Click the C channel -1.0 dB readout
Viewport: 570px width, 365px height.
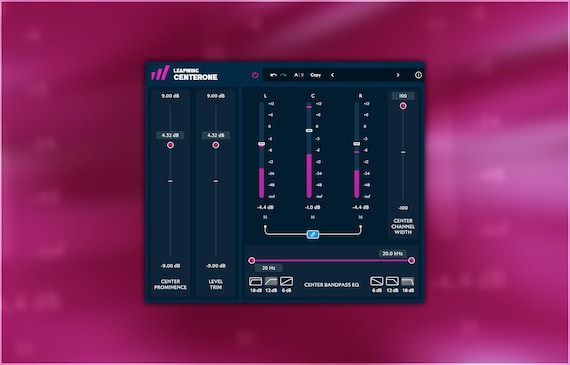click(313, 207)
